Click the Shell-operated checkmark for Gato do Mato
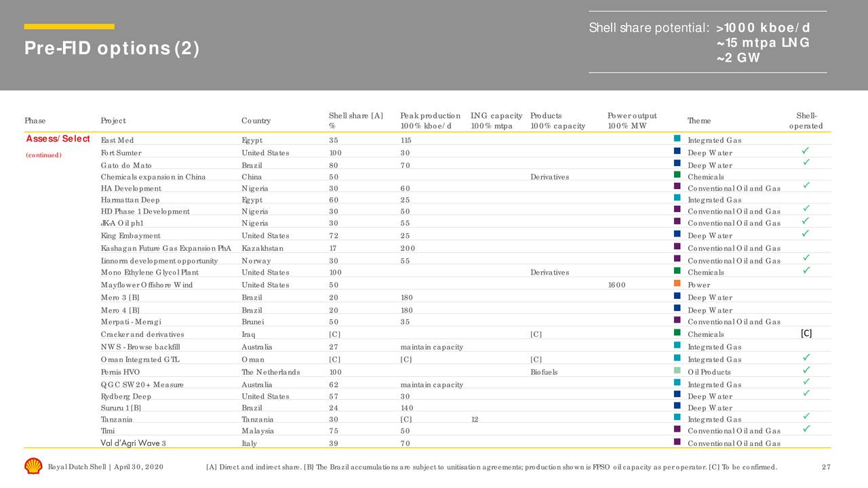868x488 pixels. click(x=806, y=163)
